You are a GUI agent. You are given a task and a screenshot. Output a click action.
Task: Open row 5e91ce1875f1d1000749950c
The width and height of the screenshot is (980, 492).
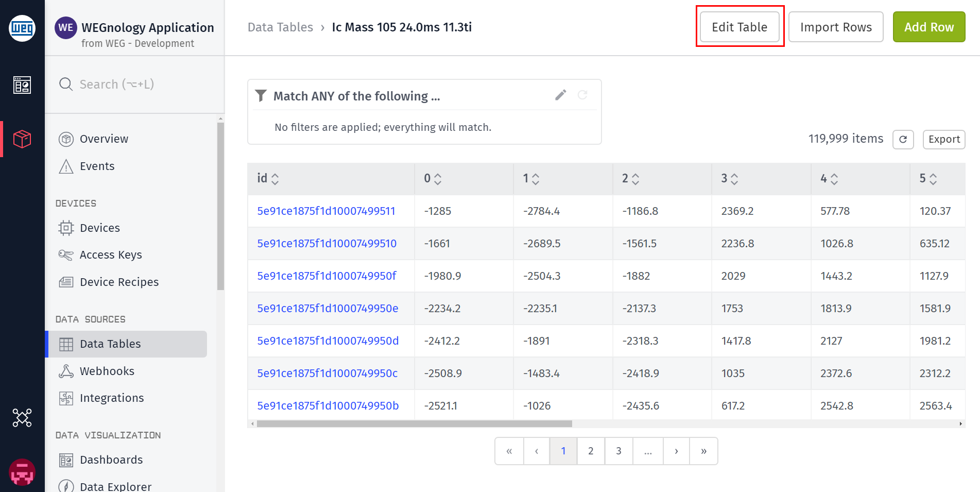(328, 374)
